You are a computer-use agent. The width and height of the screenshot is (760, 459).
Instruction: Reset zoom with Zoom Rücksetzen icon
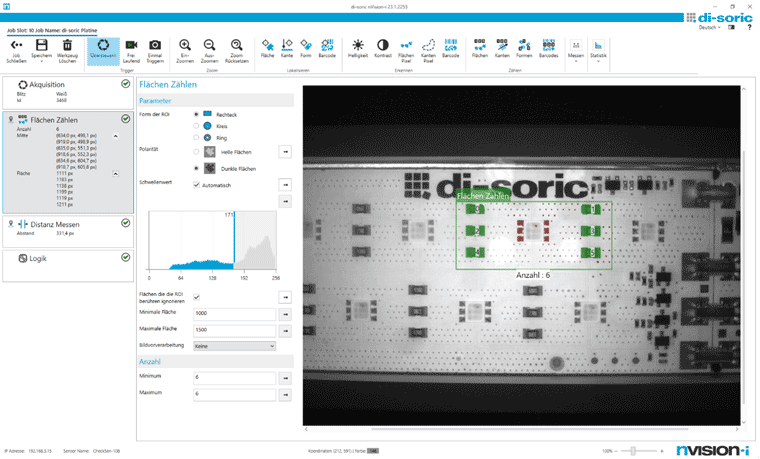pos(237,51)
